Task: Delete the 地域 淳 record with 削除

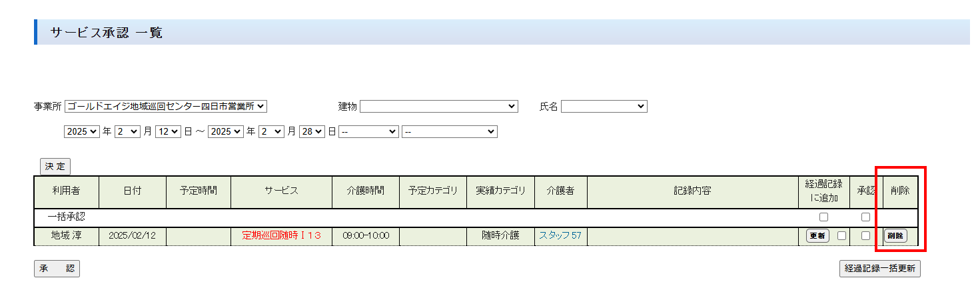Action: [895, 235]
